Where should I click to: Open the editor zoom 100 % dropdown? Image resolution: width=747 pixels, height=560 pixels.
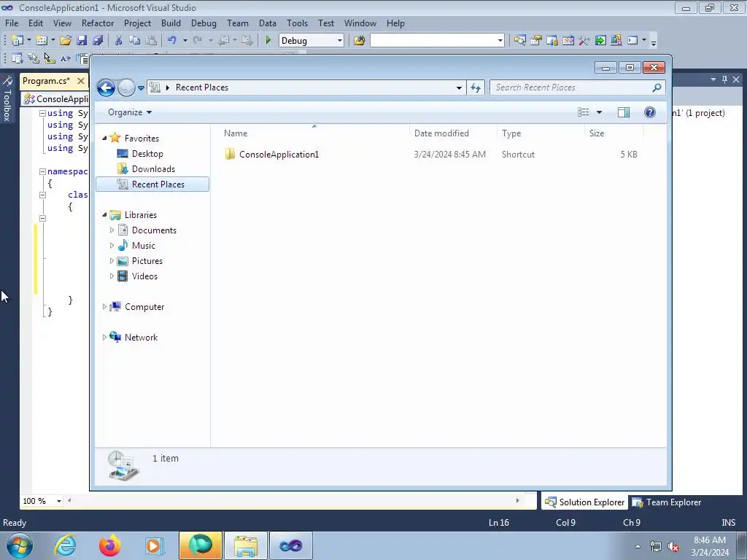point(59,501)
